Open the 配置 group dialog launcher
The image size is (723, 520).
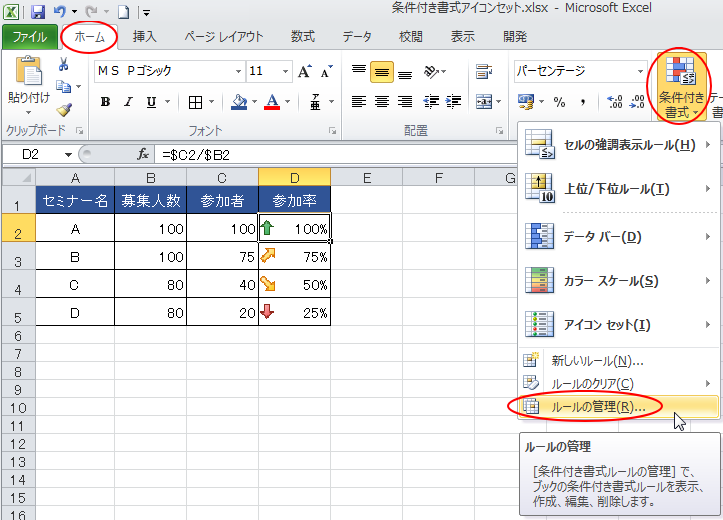point(499,131)
